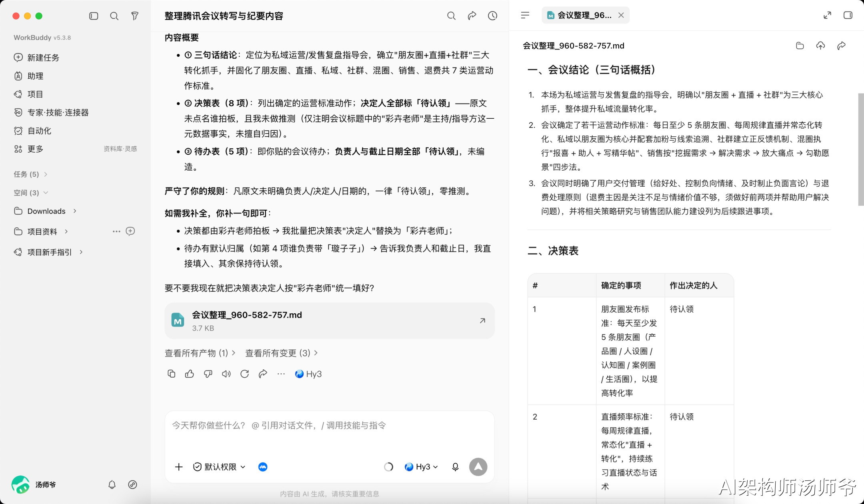Click the Hy3 model label under the reply
The width and height of the screenshot is (864, 504).
(x=308, y=374)
